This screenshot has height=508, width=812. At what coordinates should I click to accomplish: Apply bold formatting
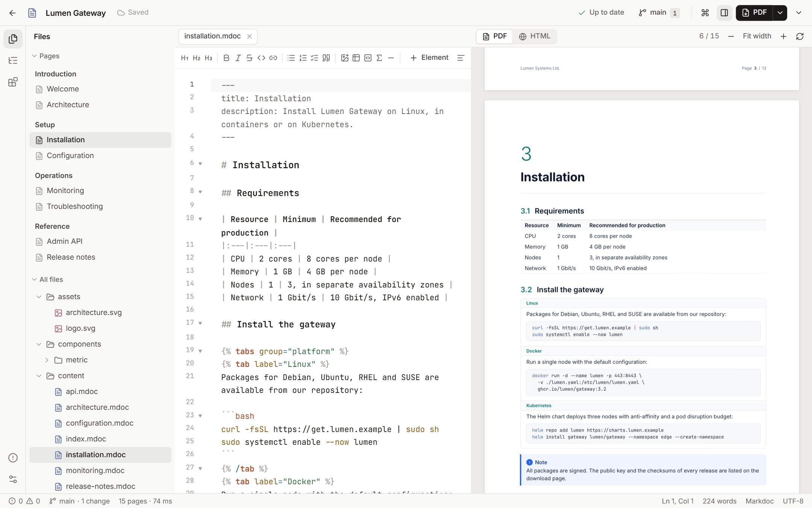coord(226,58)
